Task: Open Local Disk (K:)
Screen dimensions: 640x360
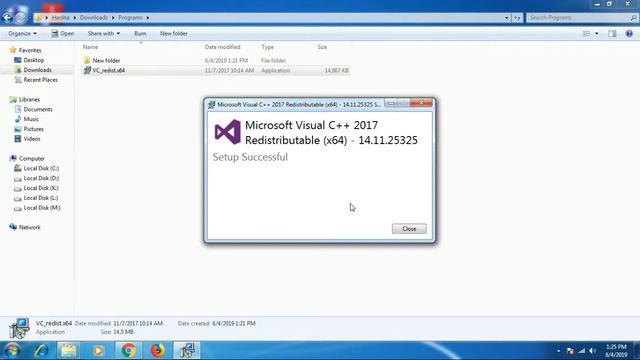Action: tap(41, 188)
